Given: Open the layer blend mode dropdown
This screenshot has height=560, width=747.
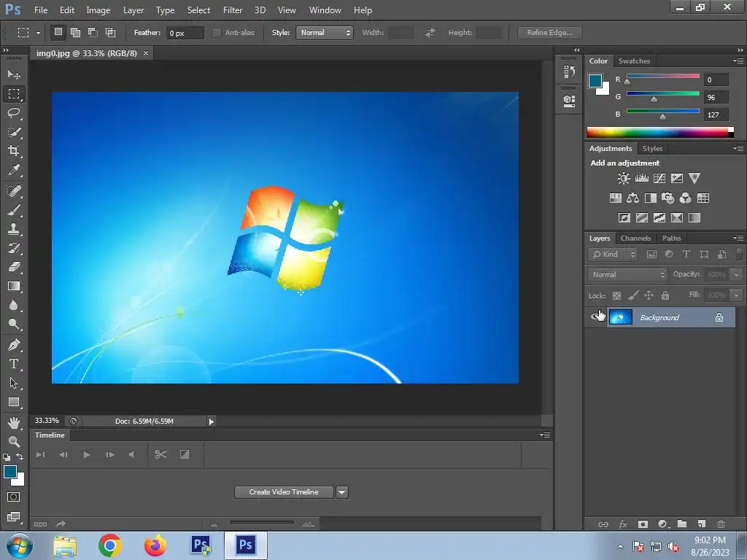Looking at the screenshot, I should click(x=627, y=275).
